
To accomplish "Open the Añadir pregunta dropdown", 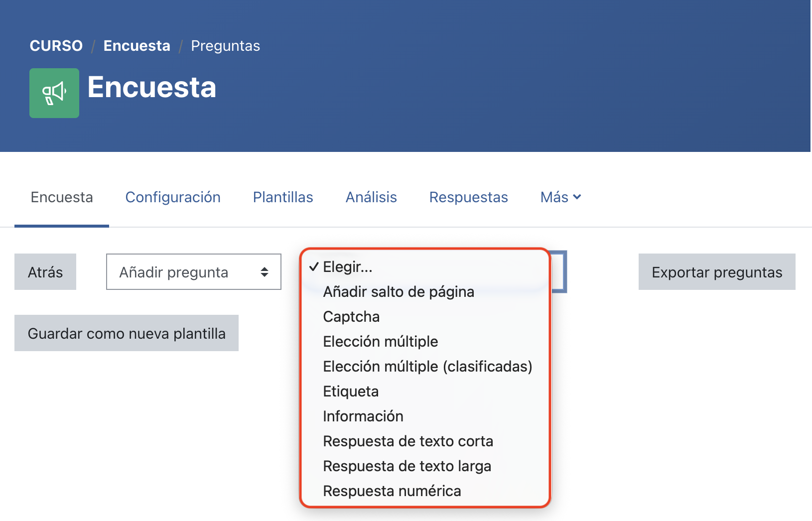I will [194, 272].
